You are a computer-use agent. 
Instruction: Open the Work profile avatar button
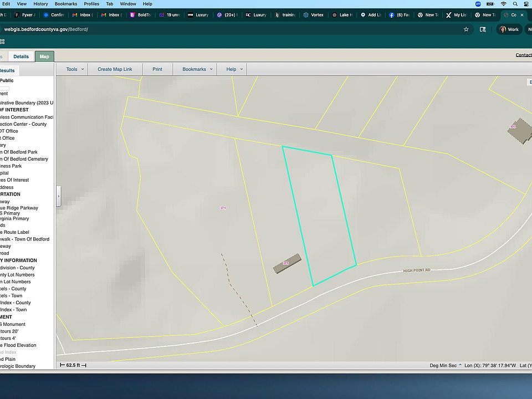coord(509,29)
